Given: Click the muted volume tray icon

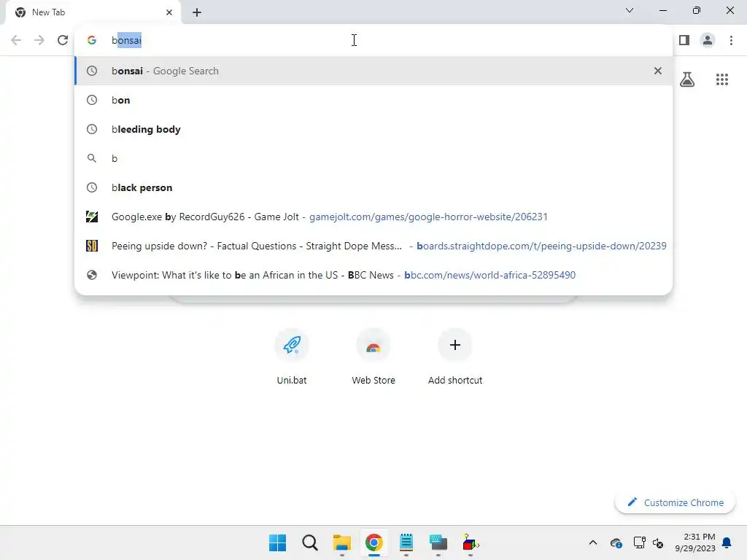Looking at the screenshot, I should pyautogui.click(x=658, y=542).
